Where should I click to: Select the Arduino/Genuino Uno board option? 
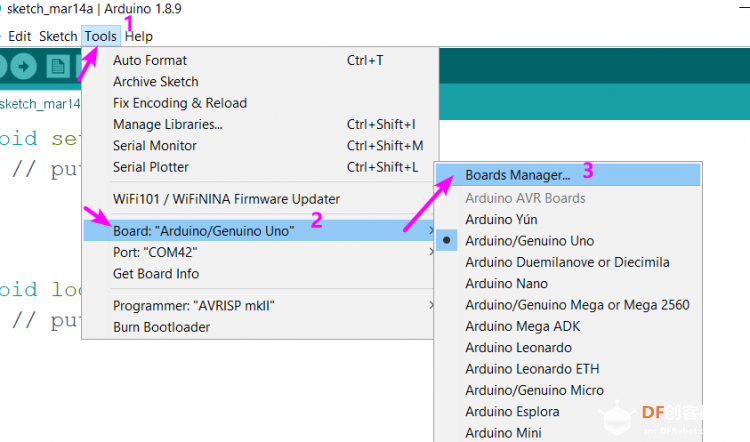568,241
